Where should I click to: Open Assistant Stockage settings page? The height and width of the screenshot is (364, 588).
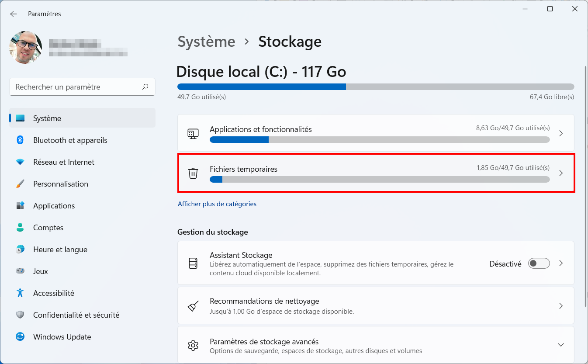376,263
